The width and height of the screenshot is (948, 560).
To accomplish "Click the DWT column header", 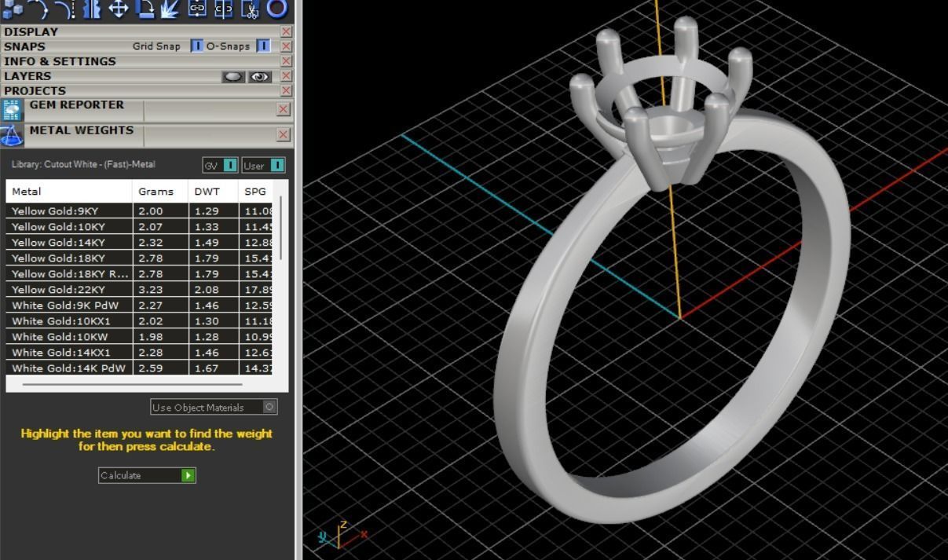I will point(213,191).
